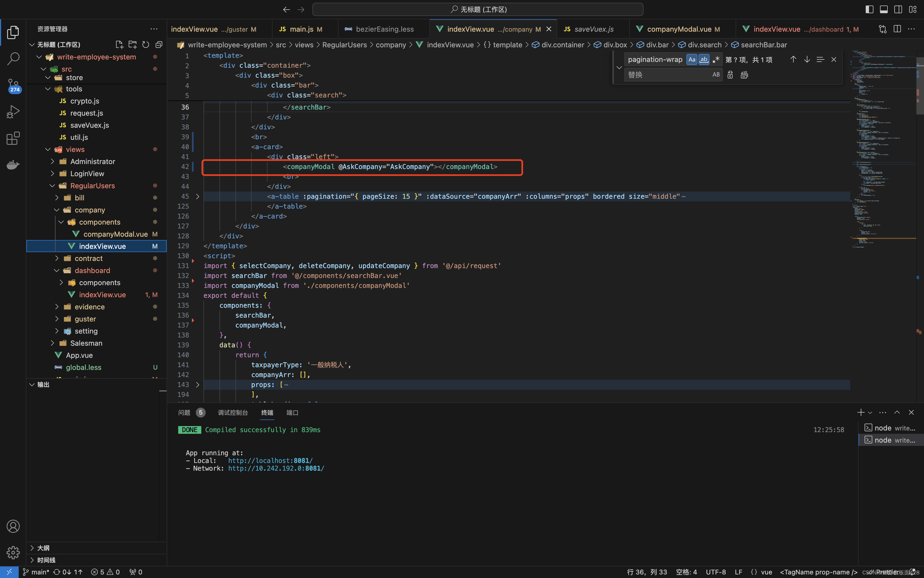Go back with navigation left arrow
Image resolution: width=924 pixels, height=578 pixels.
point(286,10)
